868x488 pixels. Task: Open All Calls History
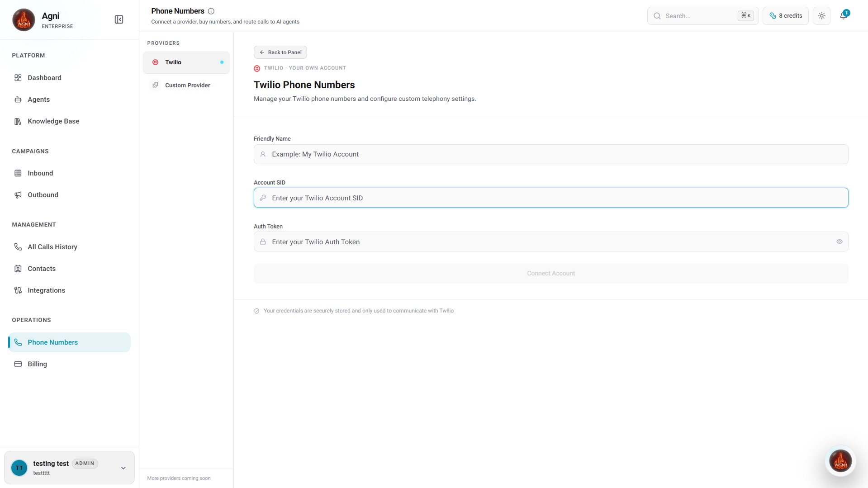tap(69, 247)
